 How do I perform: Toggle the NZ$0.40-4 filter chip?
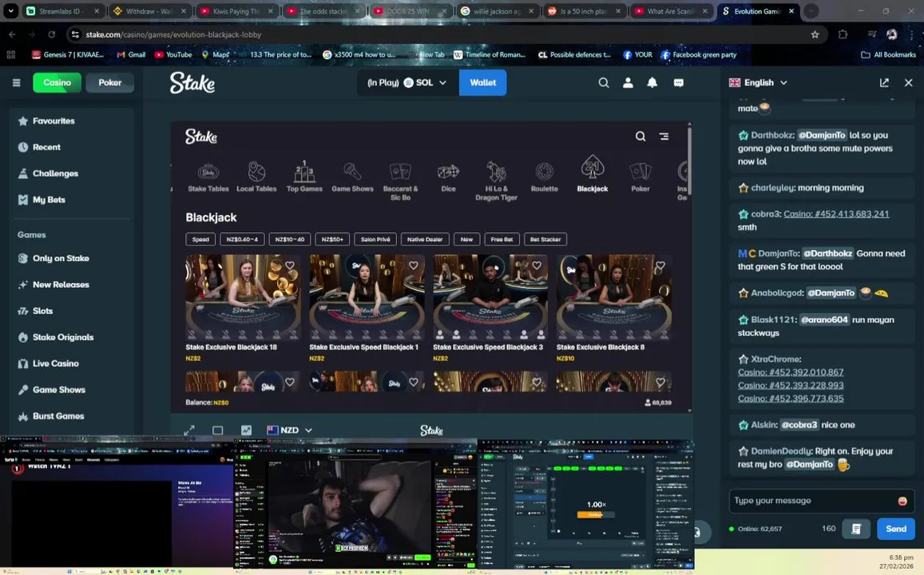pos(242,240)
